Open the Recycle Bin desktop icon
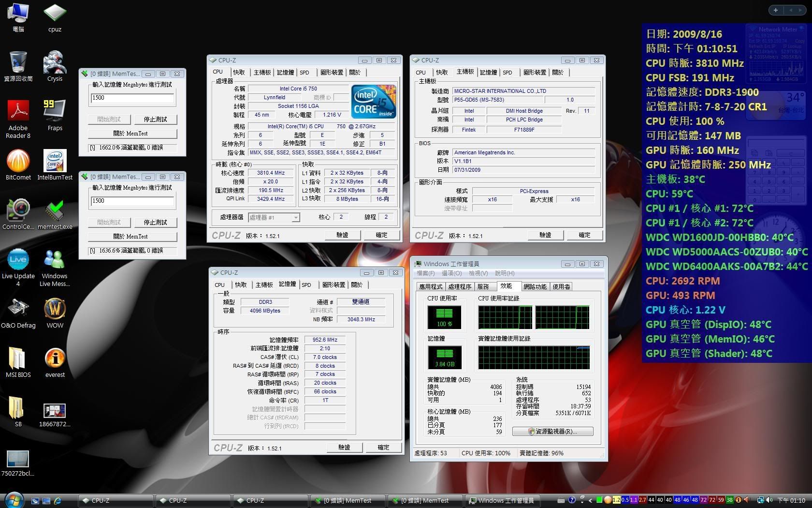Viewport: 812px width, 508px height. (x=18, y=66)
